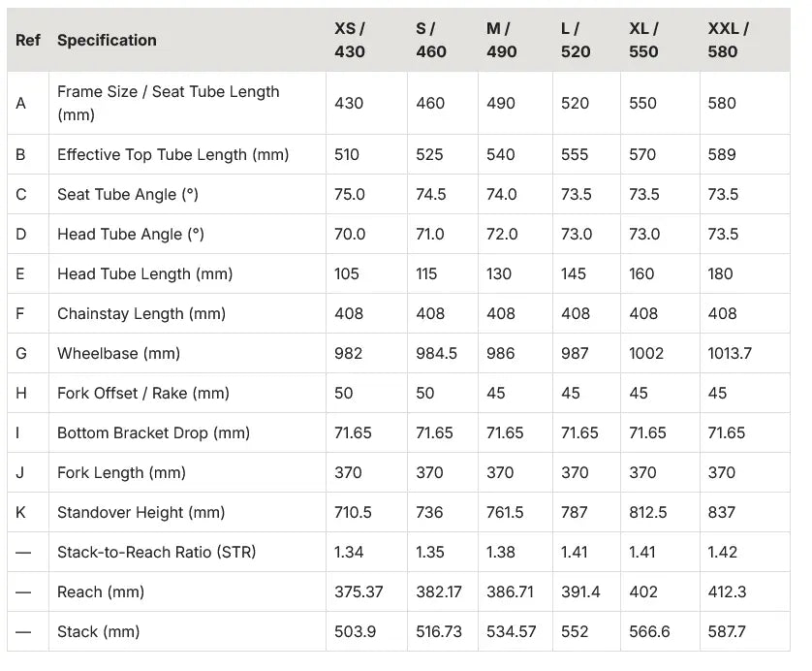Click the Reach value 375.37
This screenshot has width=812, height=671.
[x=359, y=591]
